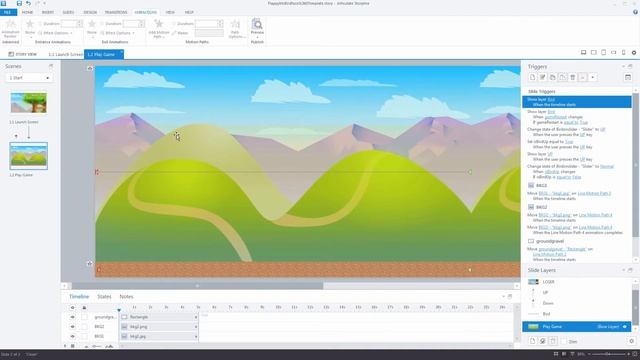Paste a trigger in Triggers panel

tap(562, 78)
